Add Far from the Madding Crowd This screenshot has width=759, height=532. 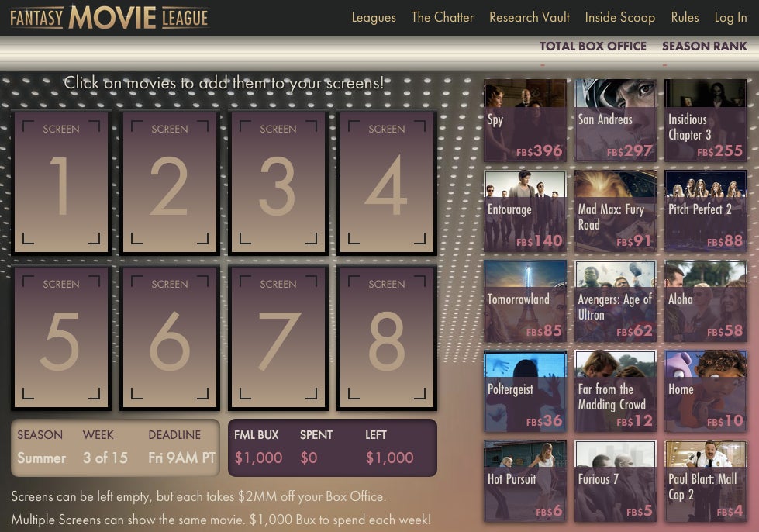[x=616, y=391]
